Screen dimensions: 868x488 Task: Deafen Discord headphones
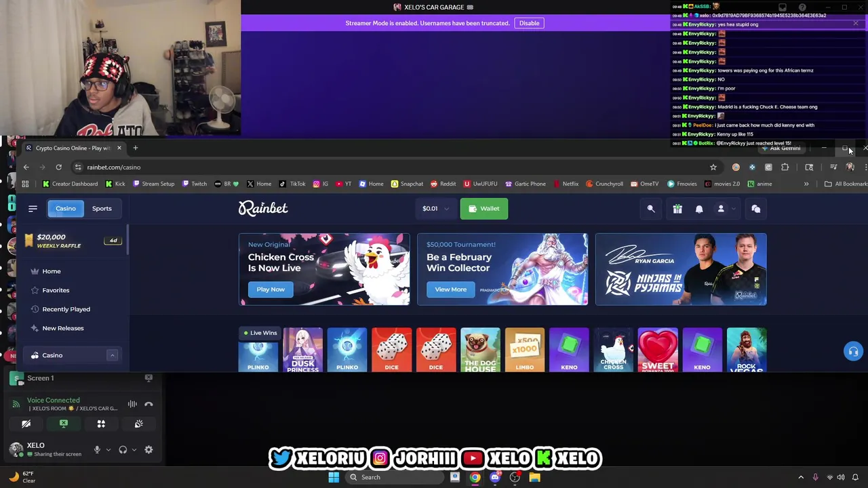point(123,449)
